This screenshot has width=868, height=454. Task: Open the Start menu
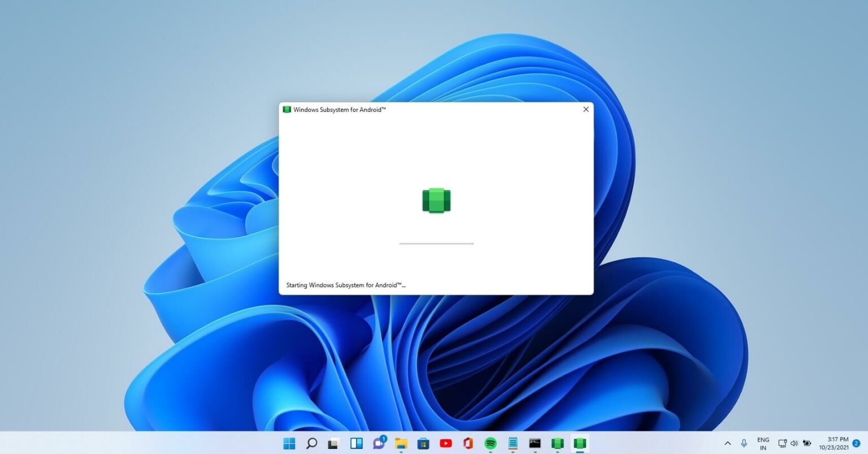pos(289,443)
